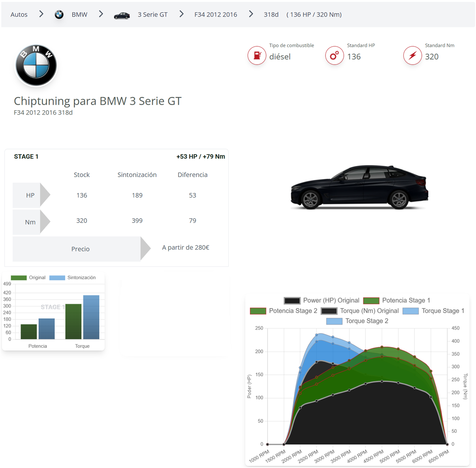Click the blue Sintonización legend swatch
The width and height of the screenshot is (476, 468).
click(x=57, y=277)
